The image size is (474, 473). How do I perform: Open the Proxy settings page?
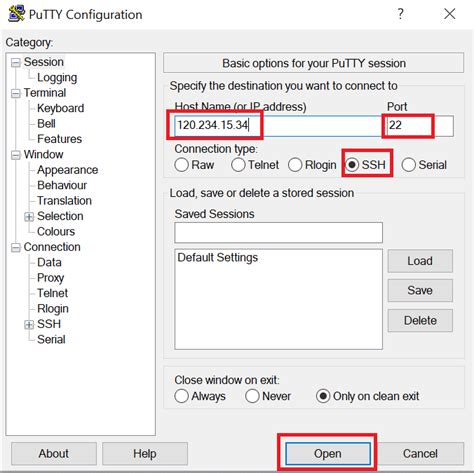coord(50,278)
